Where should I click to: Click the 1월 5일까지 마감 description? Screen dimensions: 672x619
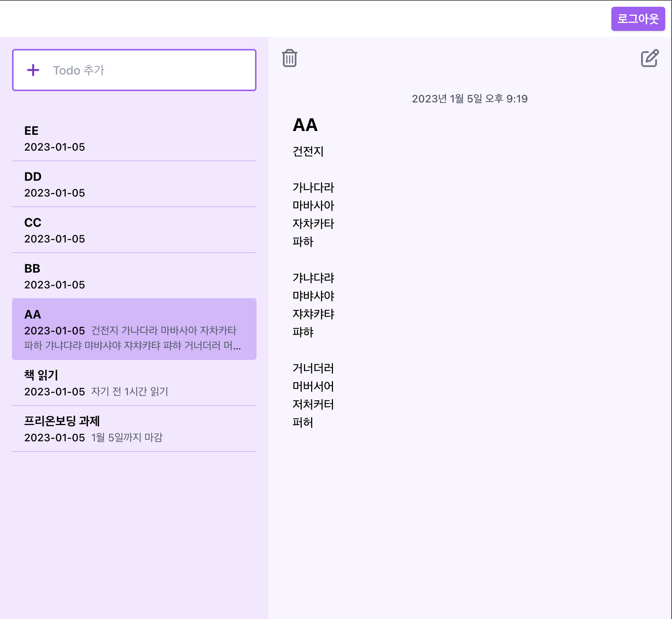tap(127, 438)
